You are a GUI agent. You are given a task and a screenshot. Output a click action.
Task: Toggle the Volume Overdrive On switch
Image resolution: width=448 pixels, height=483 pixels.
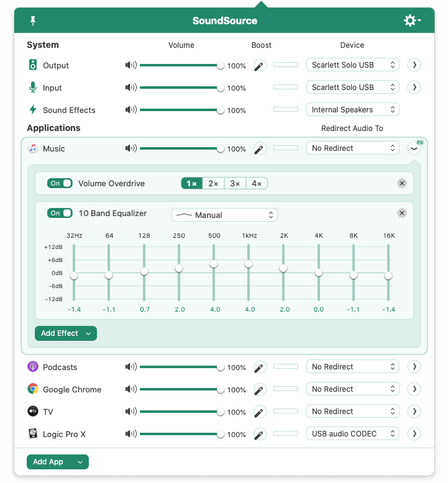click(x=60, y=183)
